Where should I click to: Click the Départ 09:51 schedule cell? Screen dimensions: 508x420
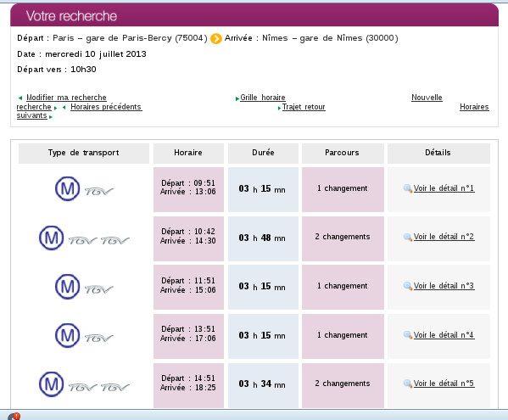coord(188,189)
